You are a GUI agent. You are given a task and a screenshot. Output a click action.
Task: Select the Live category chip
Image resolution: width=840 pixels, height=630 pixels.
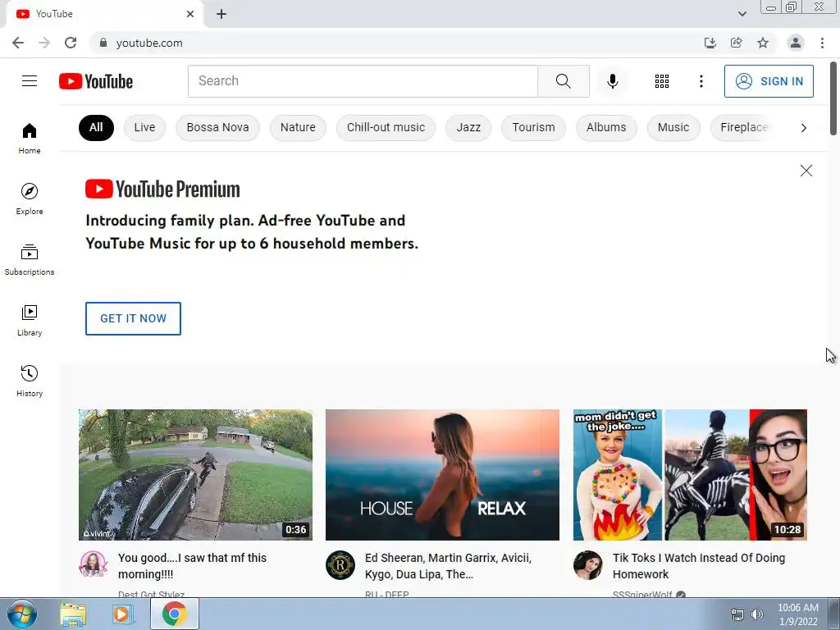(x=144, y=127)
